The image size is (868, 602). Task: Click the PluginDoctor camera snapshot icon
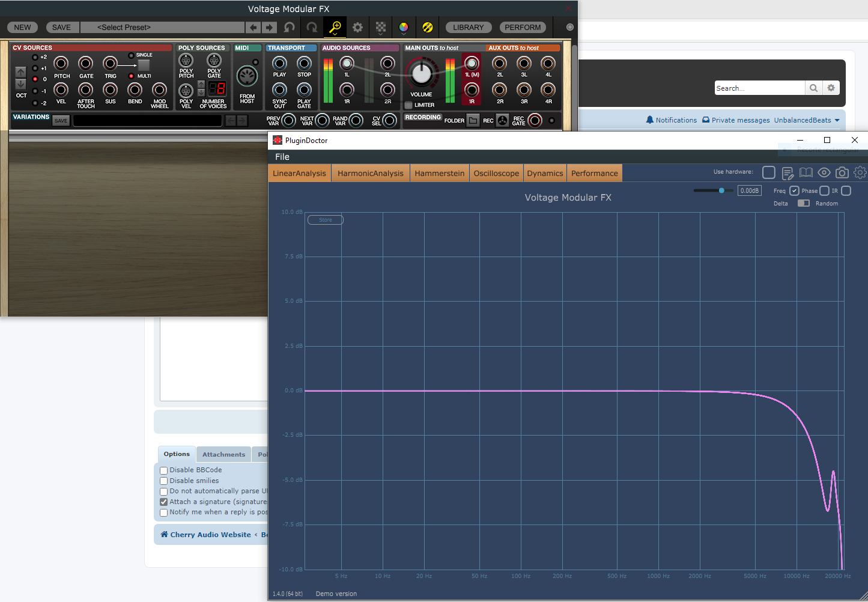click(x=842, y=172)
